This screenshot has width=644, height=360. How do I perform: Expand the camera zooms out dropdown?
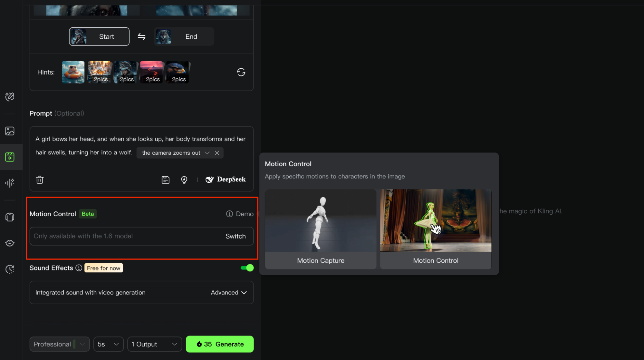point(207,153)
